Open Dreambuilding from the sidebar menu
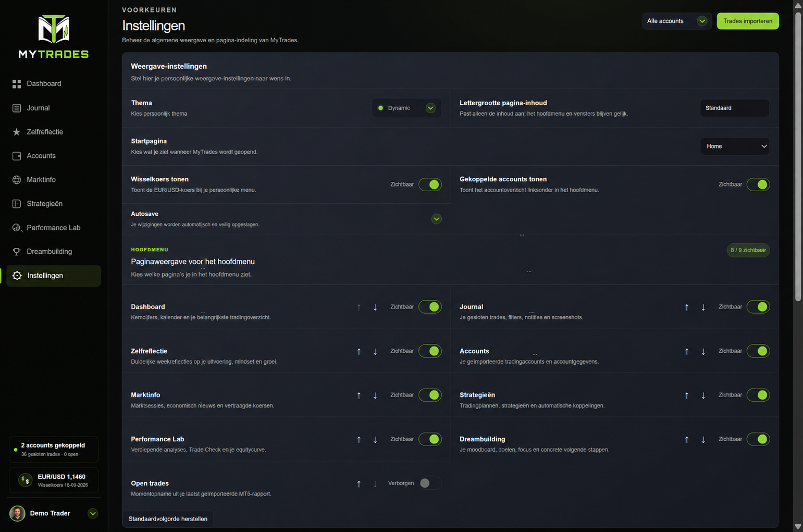This screenshot has width=803, height=532. click(54, 252)
